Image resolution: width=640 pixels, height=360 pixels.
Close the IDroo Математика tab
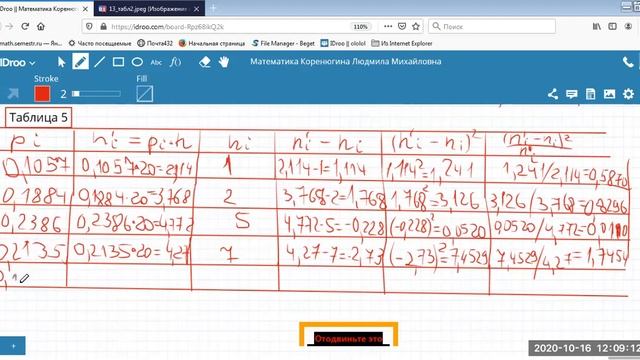tap(85, 9)
